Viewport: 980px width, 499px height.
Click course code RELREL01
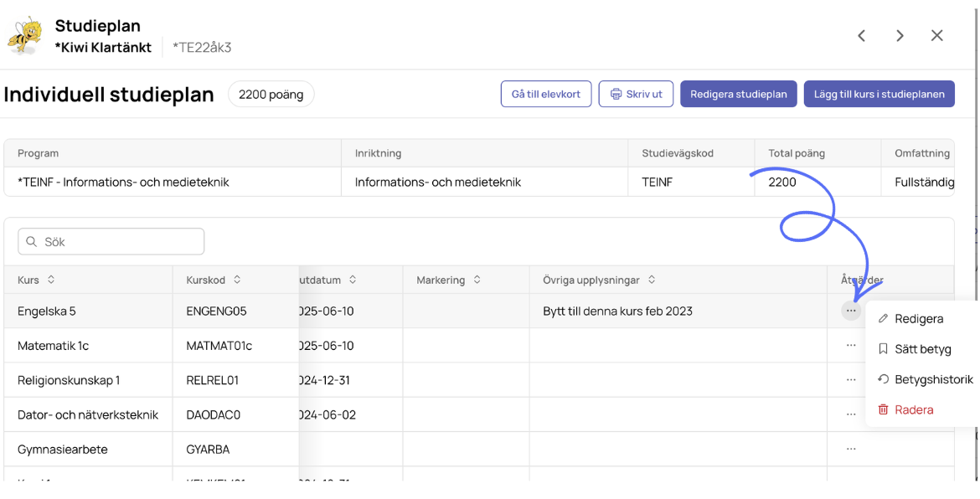pos(213,380)
